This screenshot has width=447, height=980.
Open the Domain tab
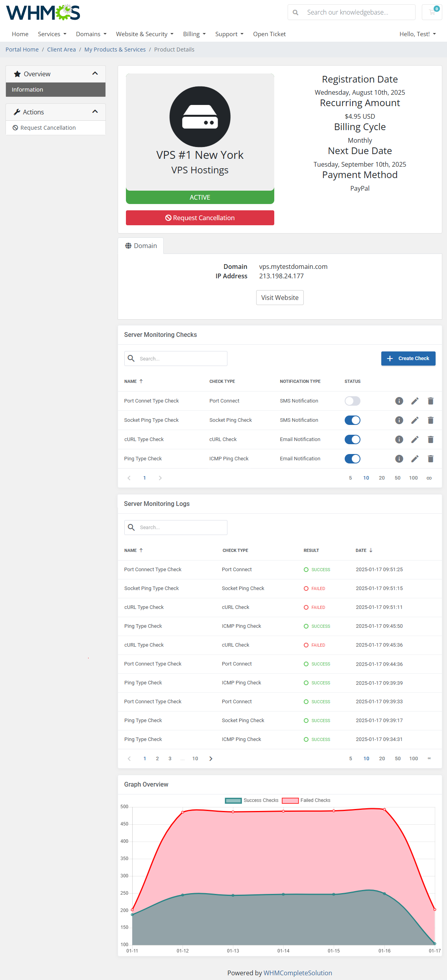point(141,246)
